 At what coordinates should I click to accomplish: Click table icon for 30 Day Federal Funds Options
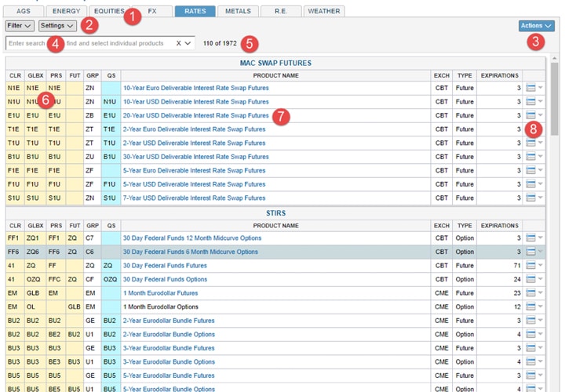point(530,279)
